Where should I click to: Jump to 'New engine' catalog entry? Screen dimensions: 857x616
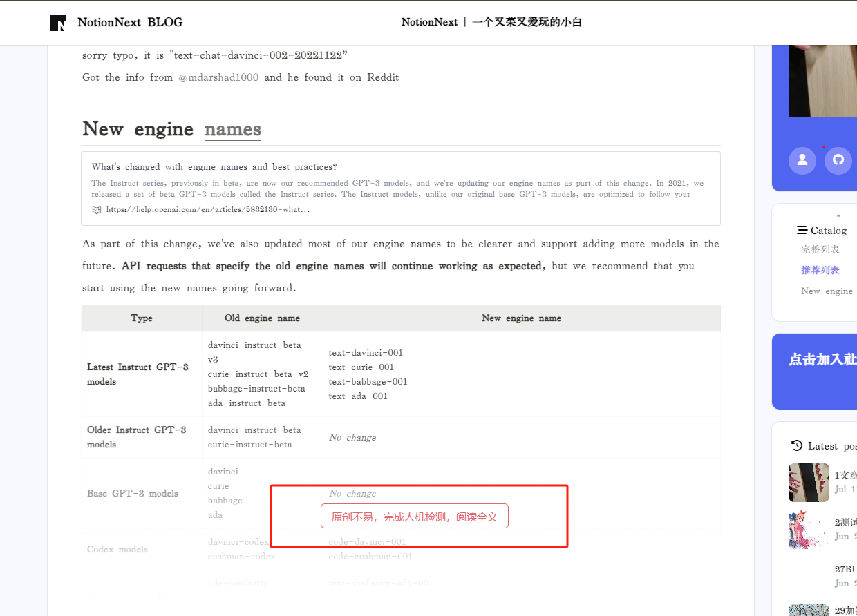[827, 291]
